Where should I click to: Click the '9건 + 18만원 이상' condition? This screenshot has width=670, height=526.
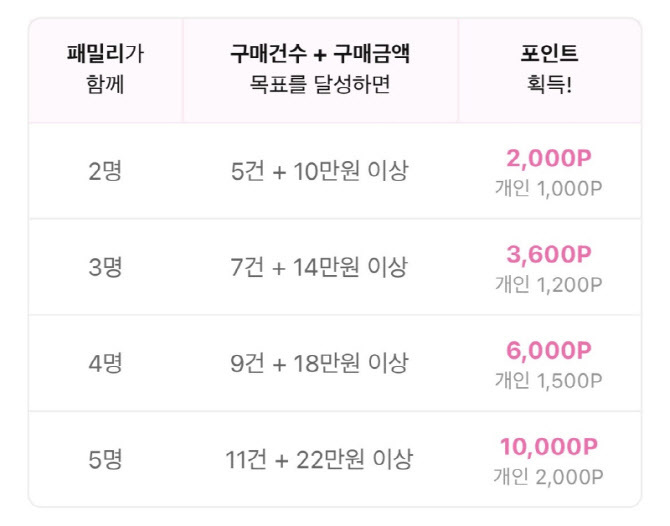point(320,364)
